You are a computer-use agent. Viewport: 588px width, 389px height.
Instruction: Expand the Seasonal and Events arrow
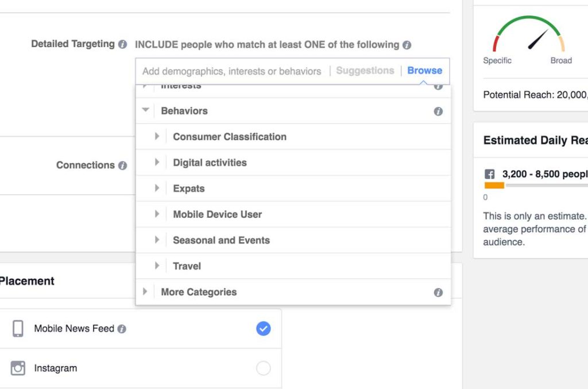click(157, 240)
